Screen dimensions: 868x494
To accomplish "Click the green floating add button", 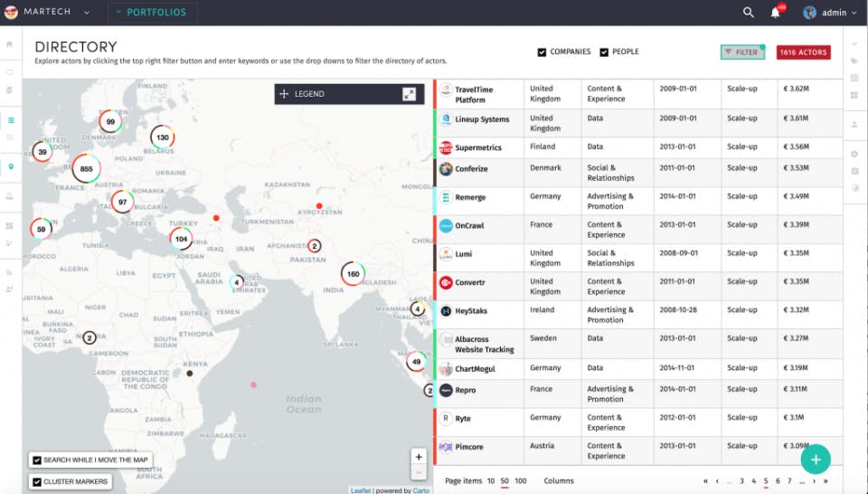I will (816, 459).
